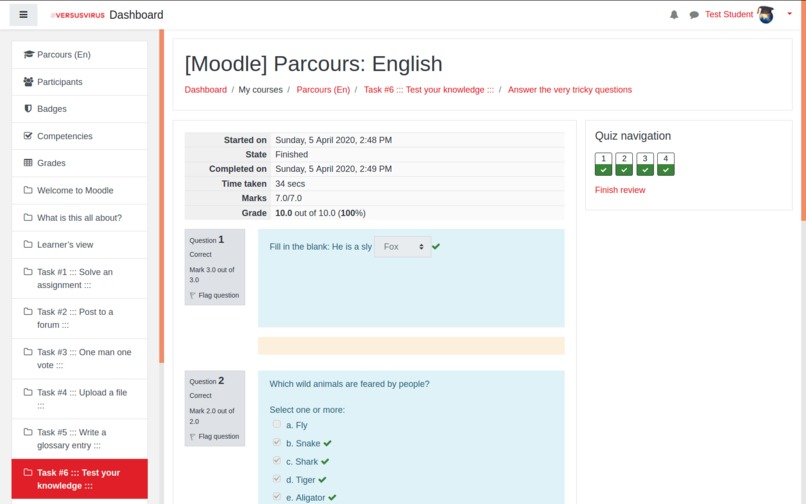The width and height of the screenshot is (806, 504).
Task: Open Participants in the side menu
Action: [x=80, y=82]
